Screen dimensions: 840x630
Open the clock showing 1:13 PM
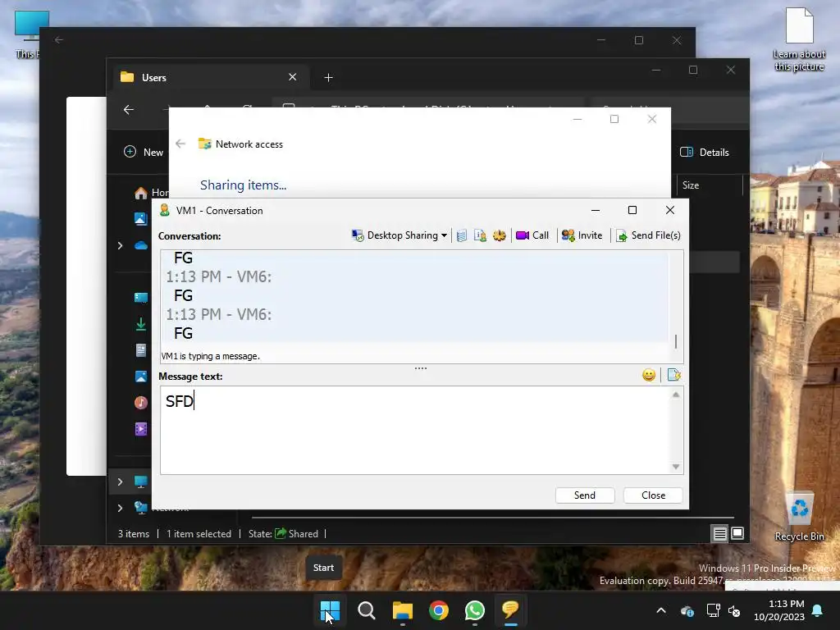point(779,610)
